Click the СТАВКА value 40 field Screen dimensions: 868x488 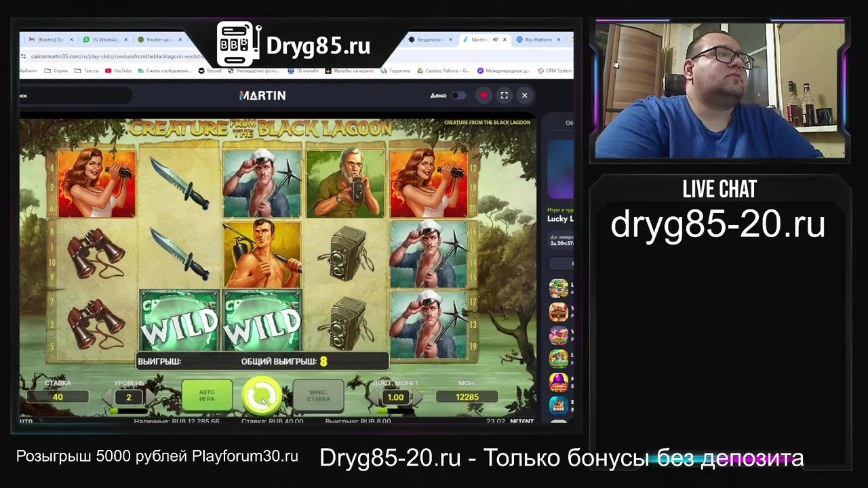click(58, 397)
